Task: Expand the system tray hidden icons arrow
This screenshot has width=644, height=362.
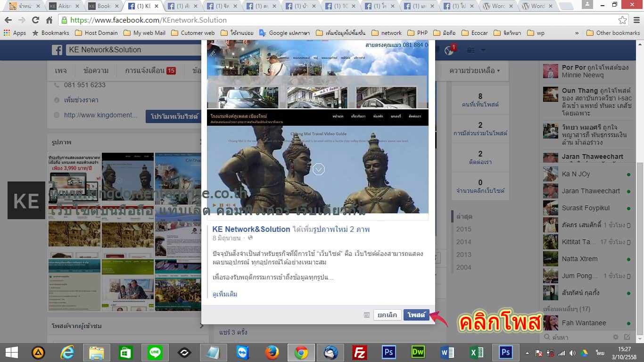Action: click(x=528, y=353)
